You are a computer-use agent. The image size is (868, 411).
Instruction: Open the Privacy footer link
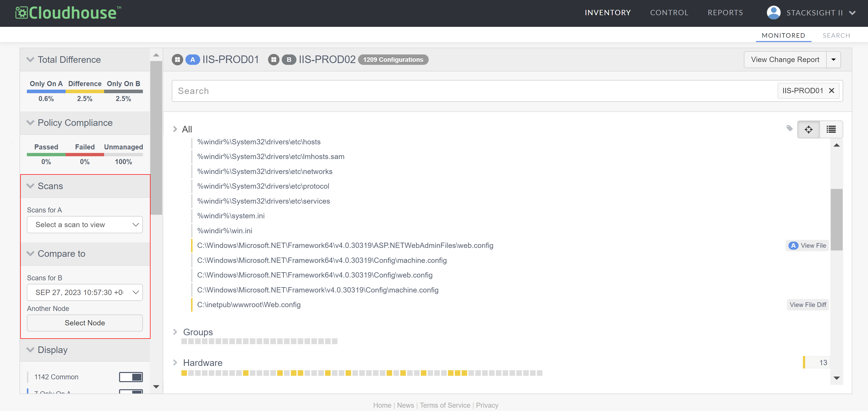coord(487,405)
